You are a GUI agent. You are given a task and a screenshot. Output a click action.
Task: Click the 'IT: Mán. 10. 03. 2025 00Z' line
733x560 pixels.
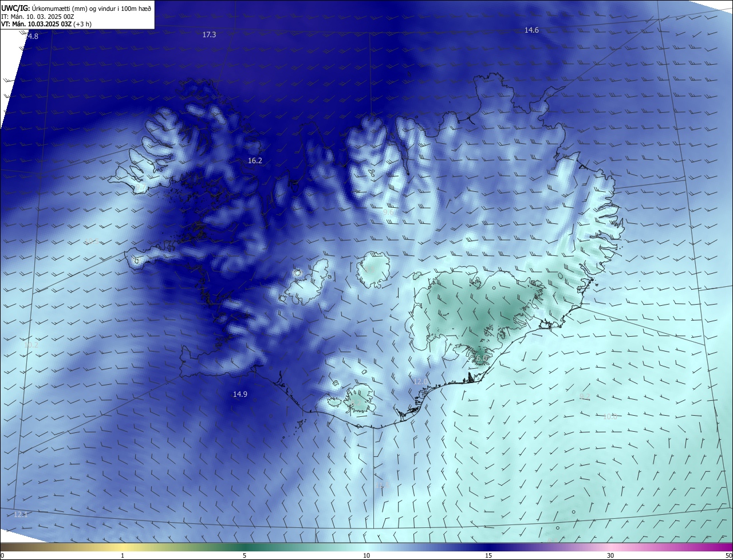click(38, 17)
